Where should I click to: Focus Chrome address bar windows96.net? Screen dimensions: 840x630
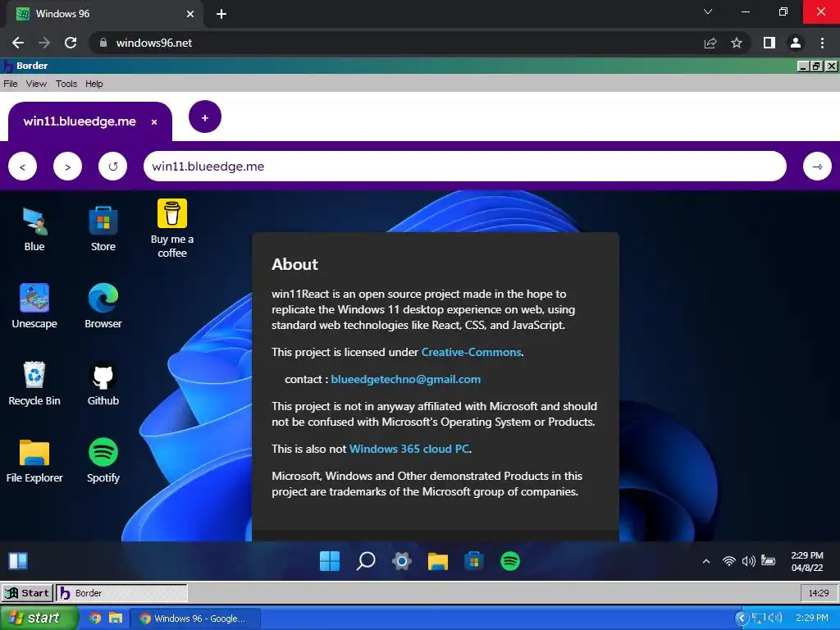coord(396,43)
